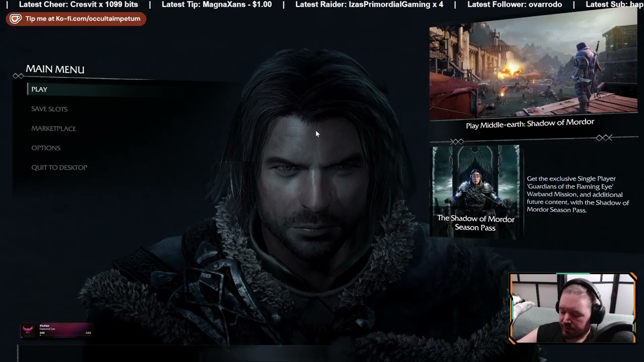Click the 'Play Middle-earth: Shadow of Mordor' caption
The height and width of the screenshot is (362, 644).
coord(530,124)
